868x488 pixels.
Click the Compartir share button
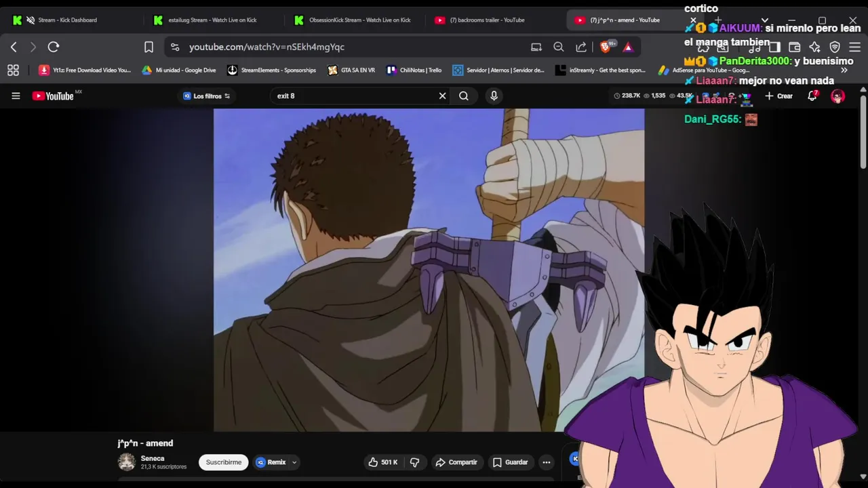click(x=456, y=462)
